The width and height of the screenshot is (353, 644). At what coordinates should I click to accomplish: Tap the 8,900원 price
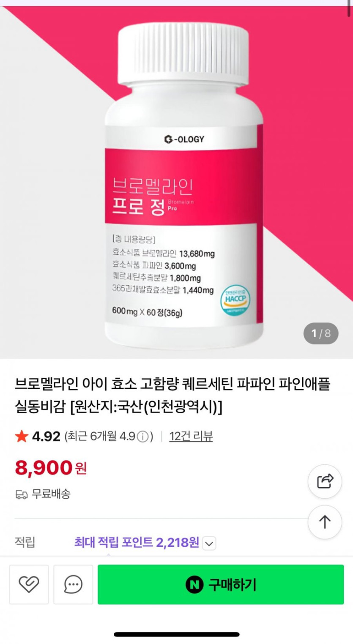(51, 468)
